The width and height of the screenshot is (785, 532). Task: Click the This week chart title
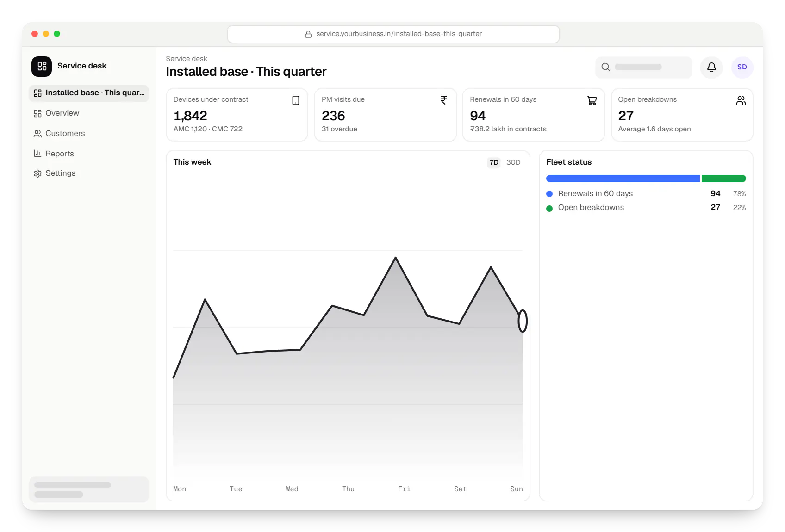(192, 162)
